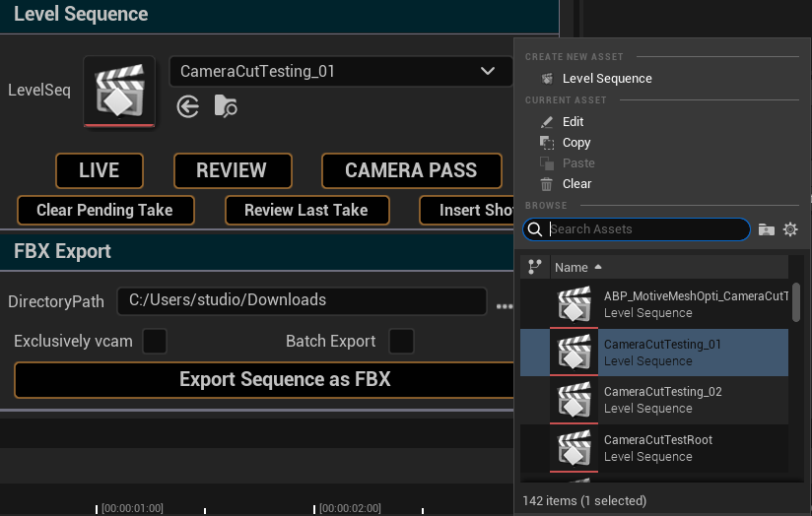Click the Use Selected Asset arrow icon
This screenshot has width=812, height=516.
pyautogui.click(x=188, y=106)
